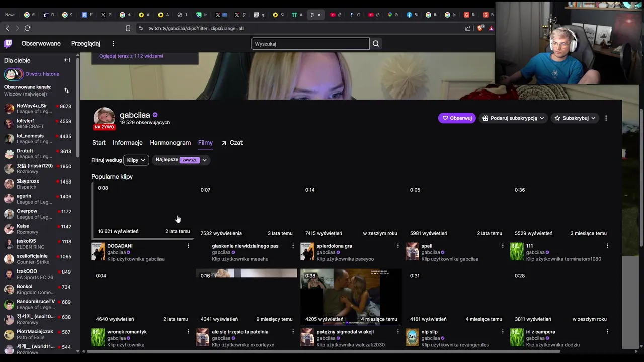The height and width of the screenshot is (362, 644).
Task: Open the channel options three-dot menu
Action: pos(606,118)
